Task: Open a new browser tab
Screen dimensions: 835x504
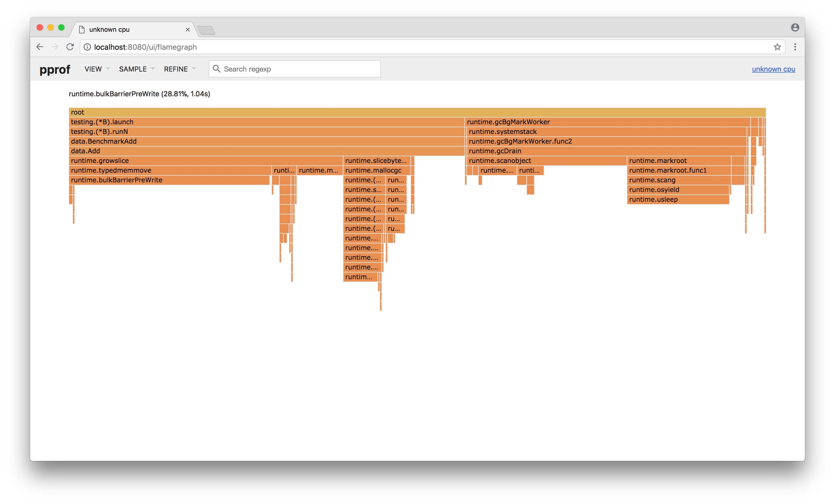Action: click(x=206, y=30)
